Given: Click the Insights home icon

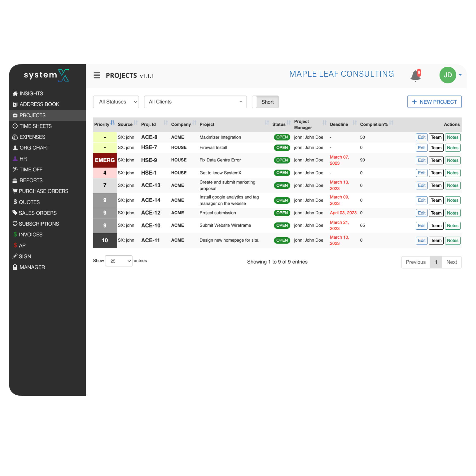Looking at the screenshot, I should 15,94.
